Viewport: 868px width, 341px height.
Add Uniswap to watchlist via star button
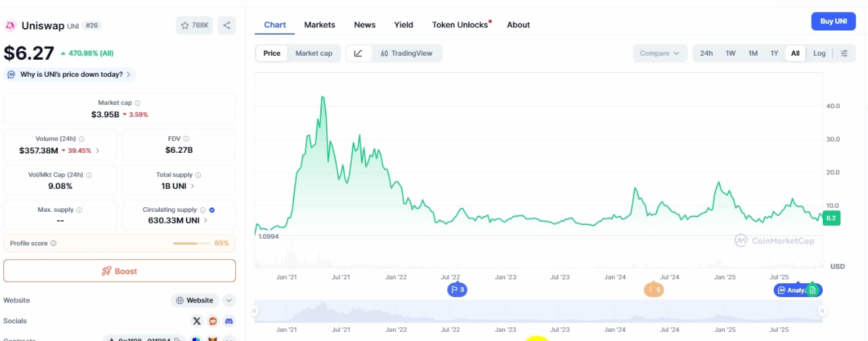click(x=194, y=26)
